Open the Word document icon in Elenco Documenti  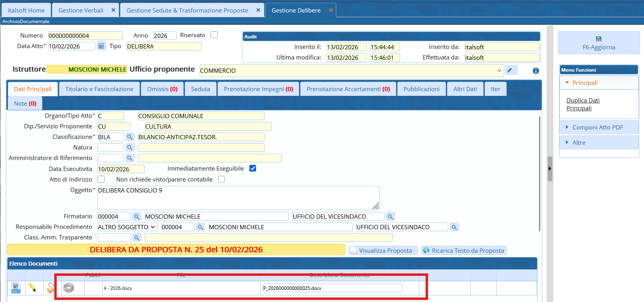16,288
